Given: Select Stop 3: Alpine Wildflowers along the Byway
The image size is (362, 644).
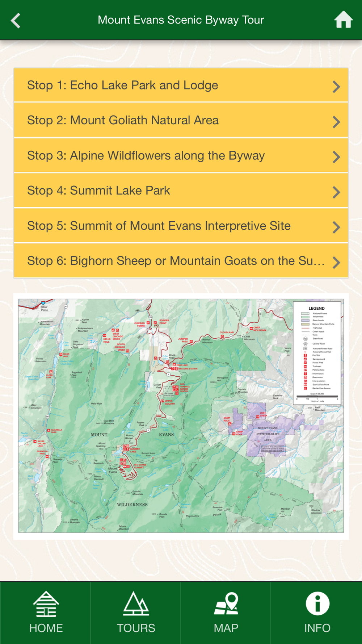Looking at the screenshot, I should click(181, 155).
